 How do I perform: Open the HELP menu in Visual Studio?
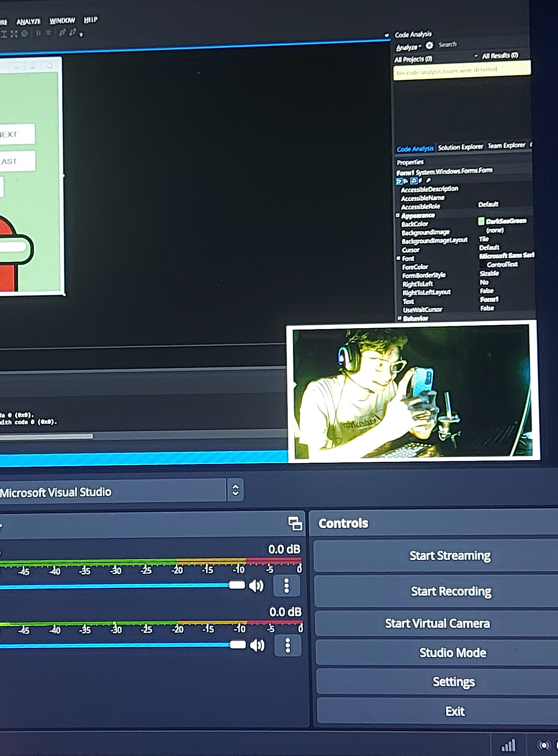(x=90, y=20)
